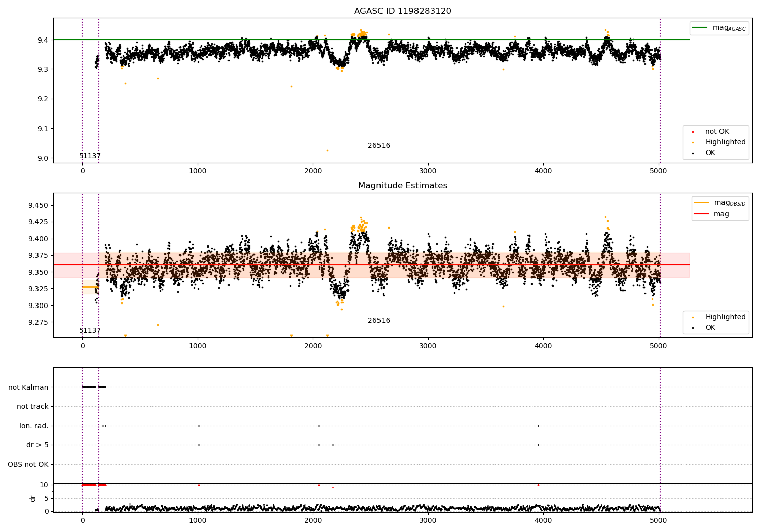760x532 pixels.
Task: Click the '9.275' y-axis tick label
Action: [38, 322]
